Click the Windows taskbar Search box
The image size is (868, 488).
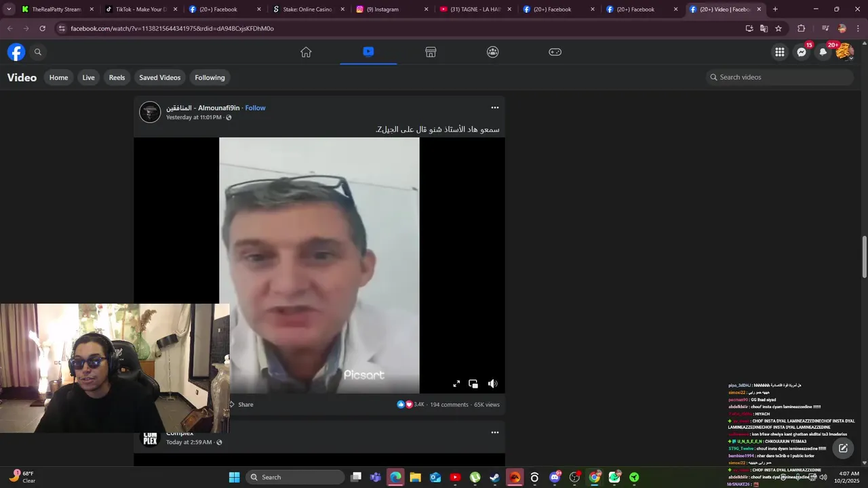[x=295, y=477]
